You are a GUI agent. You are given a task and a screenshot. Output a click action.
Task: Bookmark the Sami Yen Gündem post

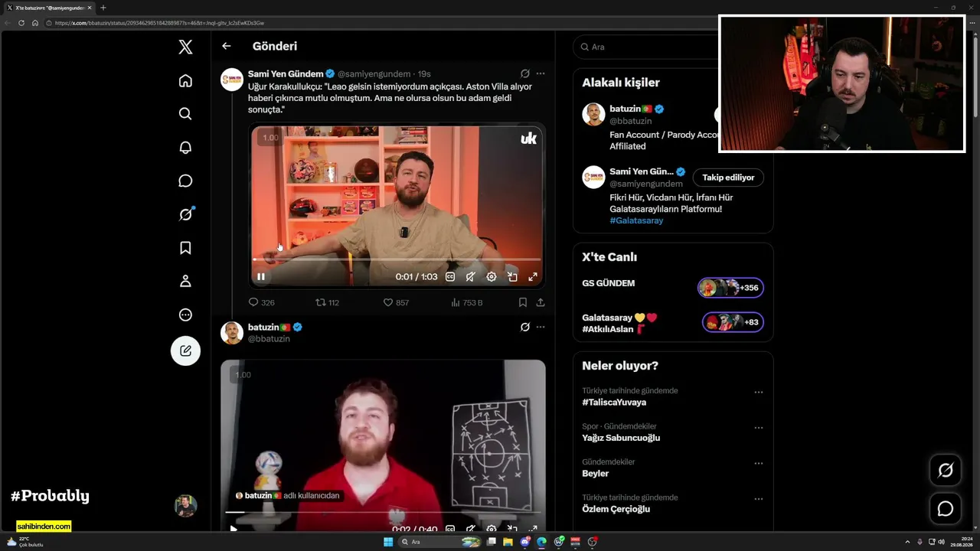(x=523, y=302)
